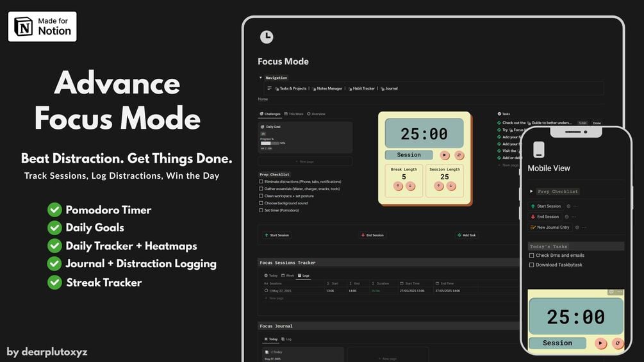Viewport: 644px width, 362px height.
Task: Open more options beside New Journal Entry
Action: tap(584, 227)
